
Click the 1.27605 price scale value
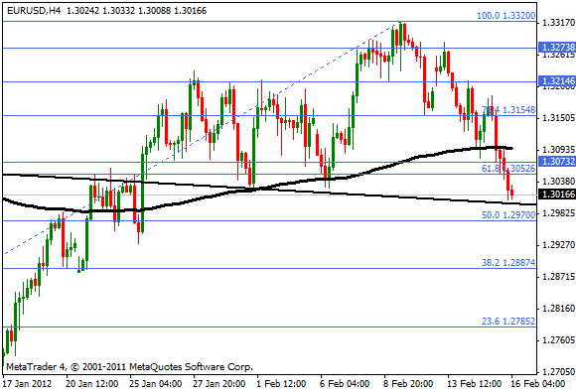pyautogui.click(x=558, y=340)
